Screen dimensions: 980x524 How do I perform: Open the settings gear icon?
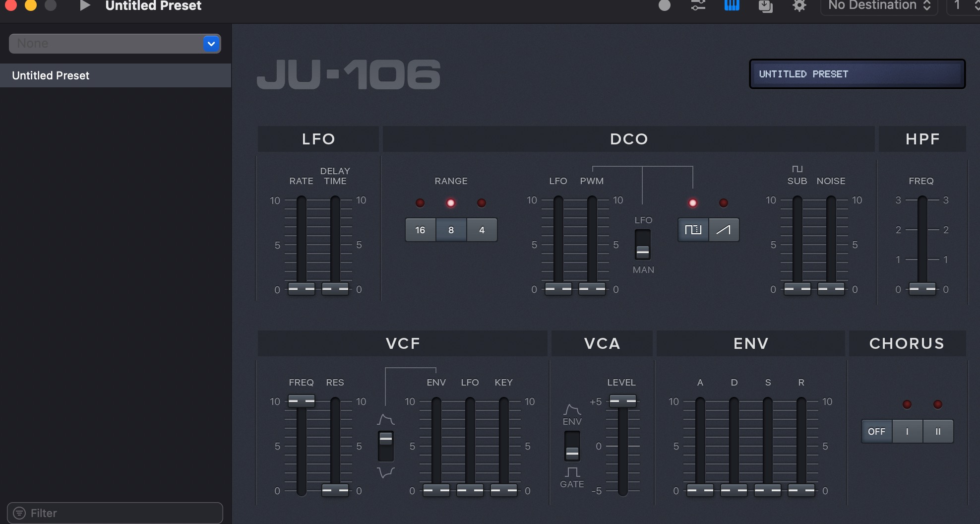799,6
